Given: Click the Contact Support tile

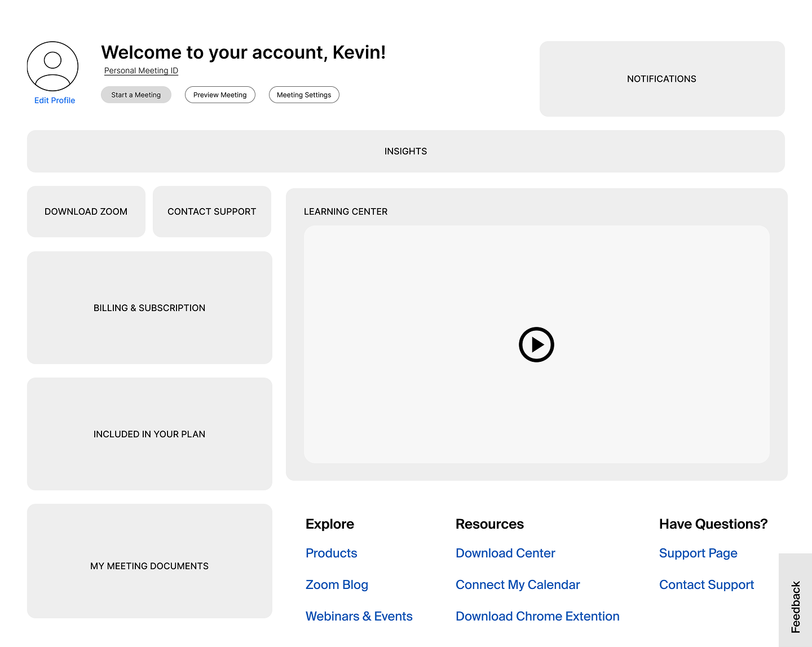Looking at the screenshot, I should click(212, 211).
